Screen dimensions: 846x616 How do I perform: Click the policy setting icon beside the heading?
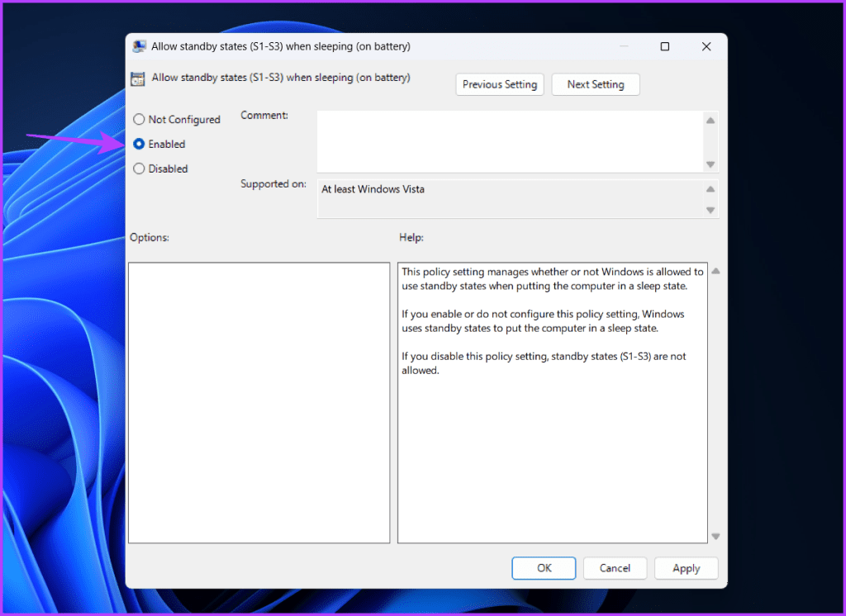(x=138, y=78)
